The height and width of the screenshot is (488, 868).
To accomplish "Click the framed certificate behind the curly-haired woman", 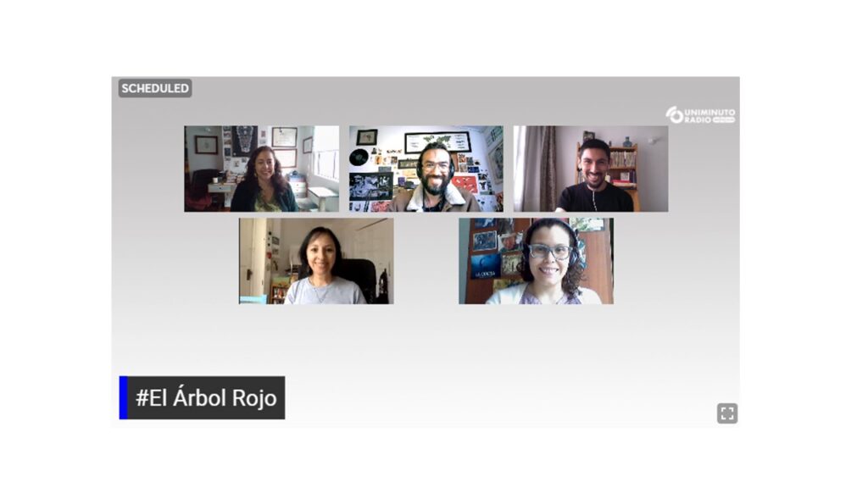I will click(x=284, y=136).
